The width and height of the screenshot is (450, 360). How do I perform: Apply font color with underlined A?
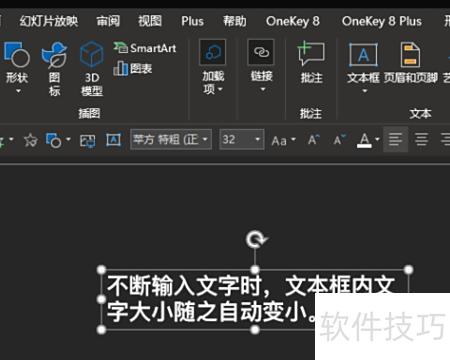(x=364, y=140)
